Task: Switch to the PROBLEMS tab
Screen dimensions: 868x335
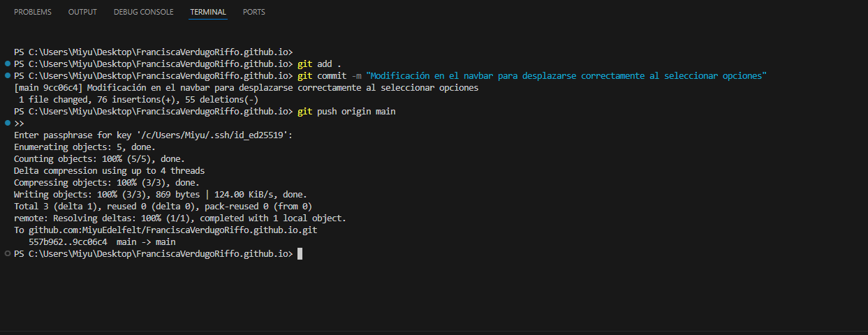Action: click(33, 12)
